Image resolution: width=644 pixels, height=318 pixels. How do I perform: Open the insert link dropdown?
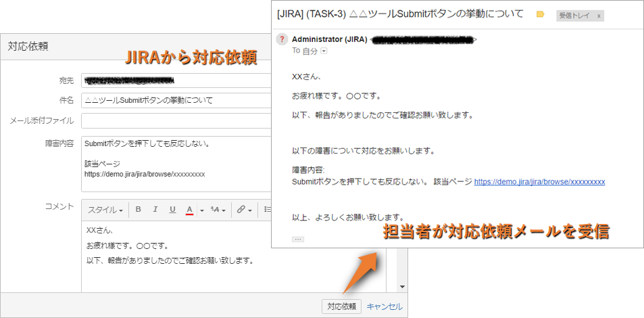[245, 210]
